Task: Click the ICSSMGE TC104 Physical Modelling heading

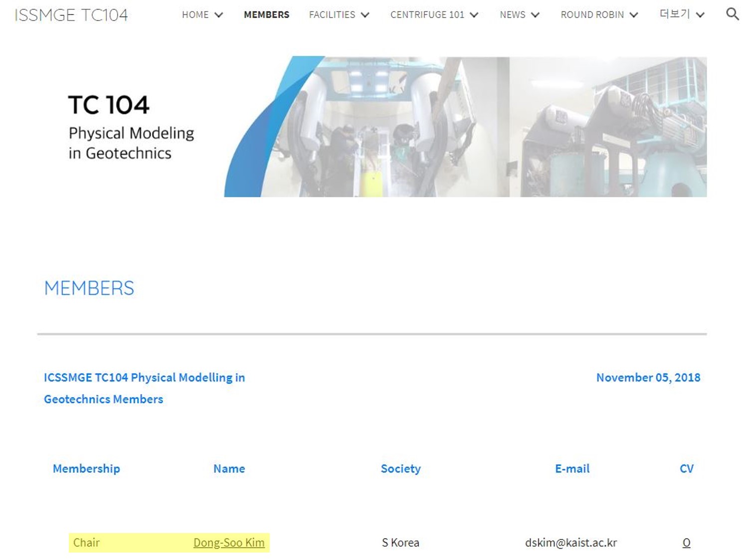Action: click(144, 388)
